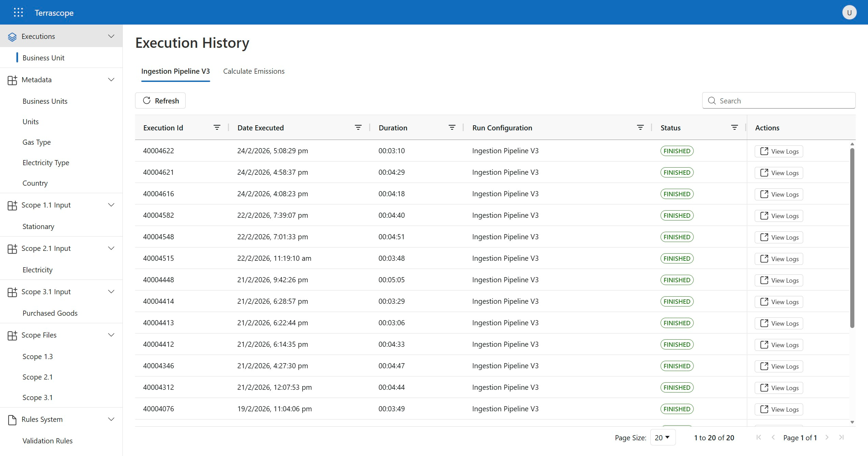Open filter menu for Duration column
The height and width of the screenshot is (456, 868).
pos(452,128)
